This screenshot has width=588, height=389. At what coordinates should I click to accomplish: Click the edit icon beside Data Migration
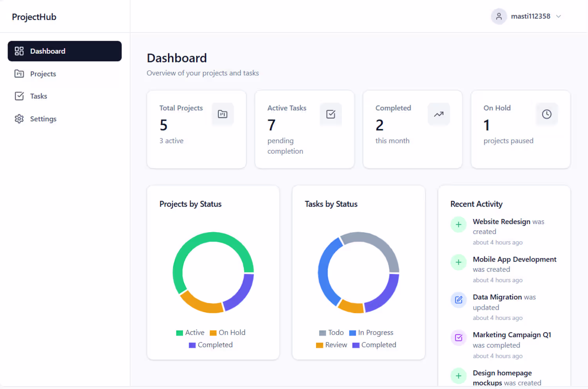coord(459,300)
